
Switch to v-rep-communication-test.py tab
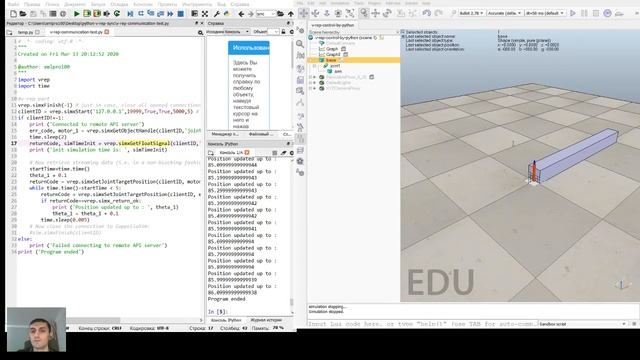tap(76, 32)
